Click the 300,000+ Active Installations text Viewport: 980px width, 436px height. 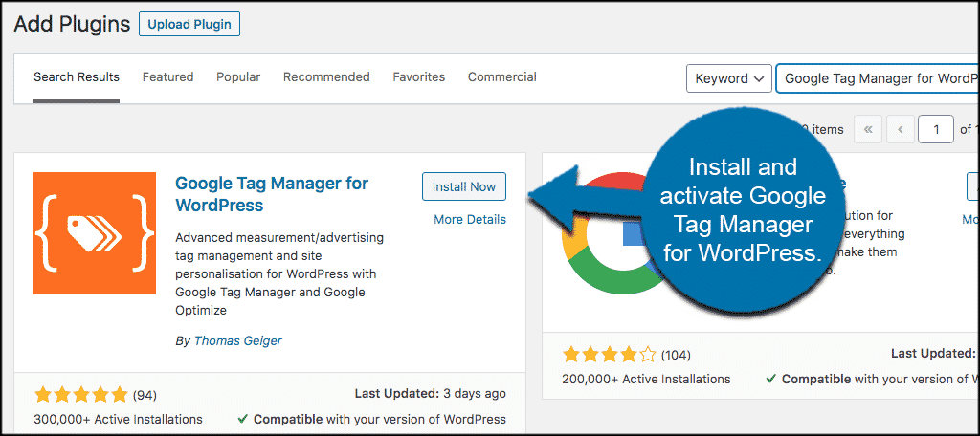[118, 419]
